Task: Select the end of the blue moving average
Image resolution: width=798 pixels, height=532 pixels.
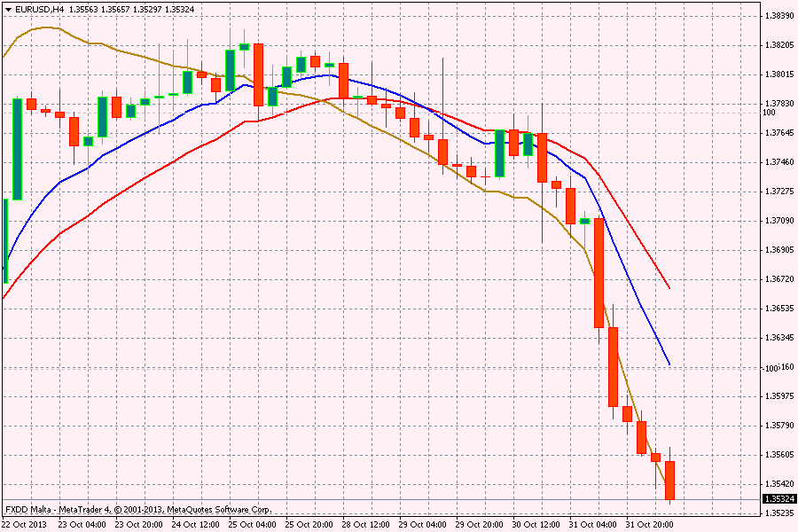Action: pos(669,364)
